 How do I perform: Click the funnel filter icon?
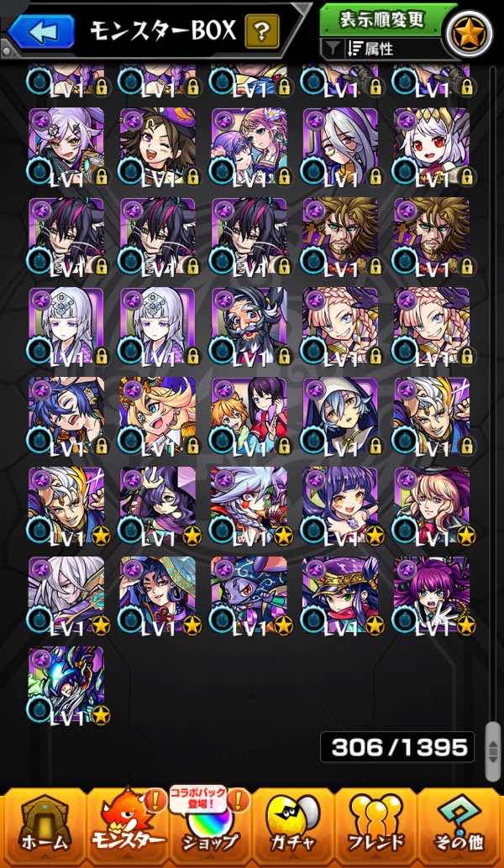[x=332, y=50]
